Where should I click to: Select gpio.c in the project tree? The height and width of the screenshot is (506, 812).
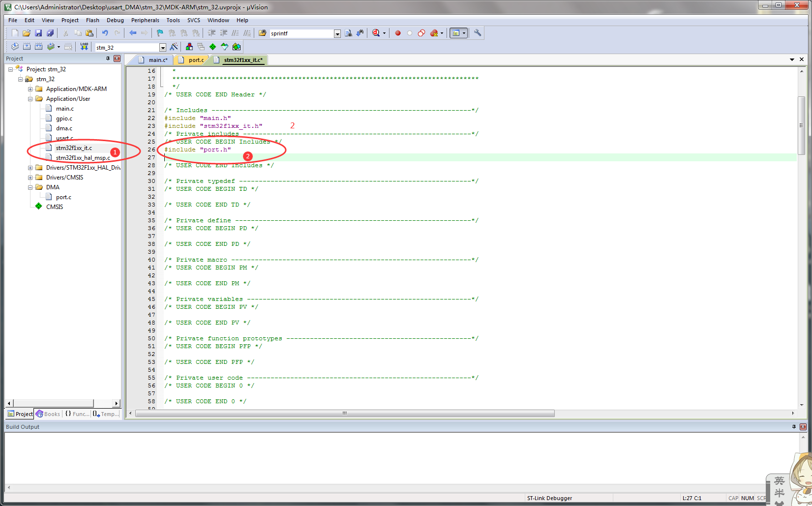coord(64,119)
